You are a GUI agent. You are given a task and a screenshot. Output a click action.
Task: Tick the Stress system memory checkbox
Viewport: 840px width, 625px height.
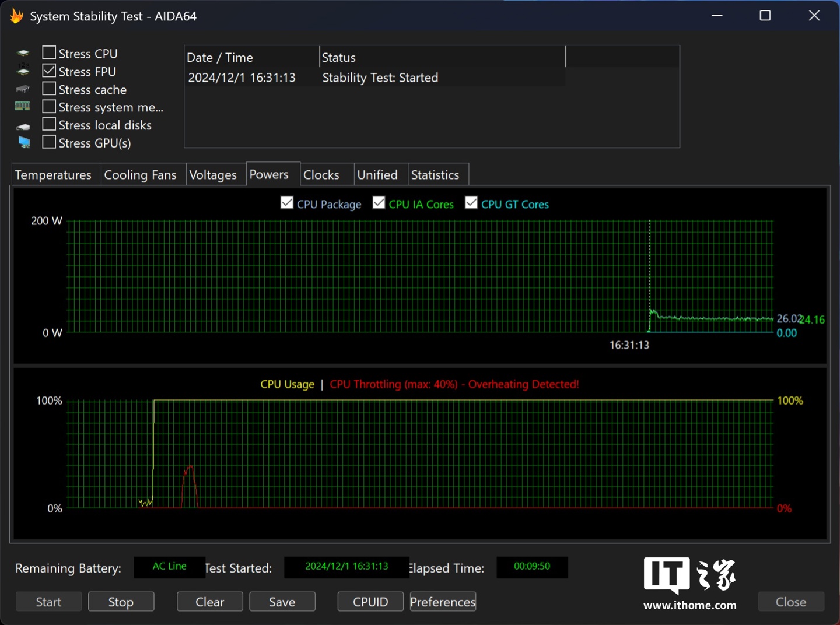[49, 107]
